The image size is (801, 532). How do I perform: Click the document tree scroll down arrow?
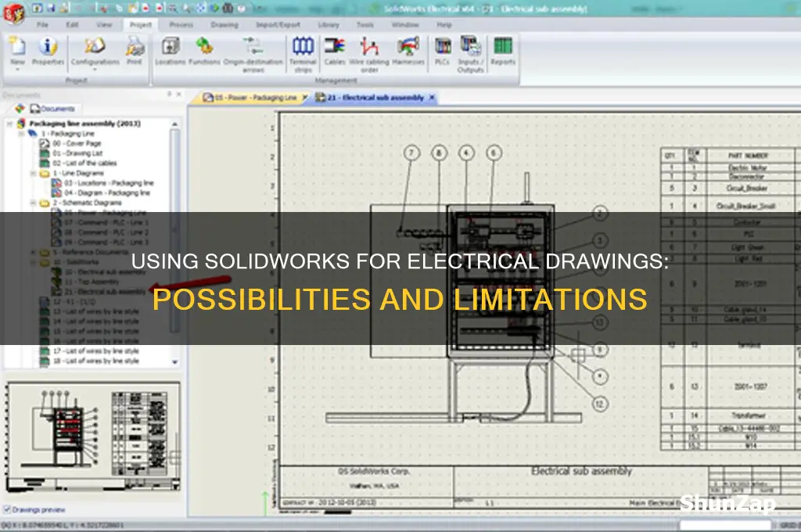point(174,361)
